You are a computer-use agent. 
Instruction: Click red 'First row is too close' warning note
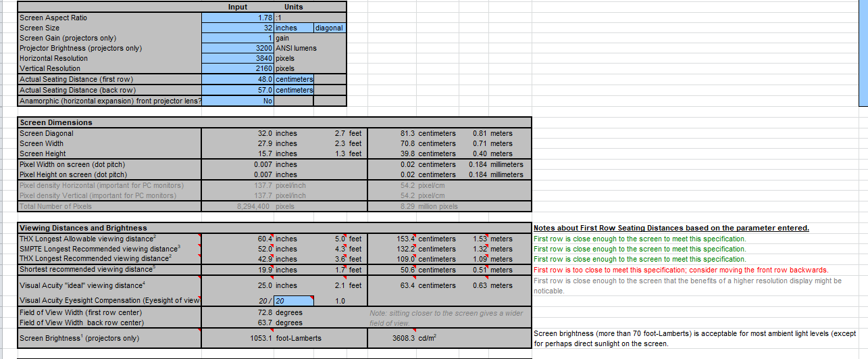(681, 270)
